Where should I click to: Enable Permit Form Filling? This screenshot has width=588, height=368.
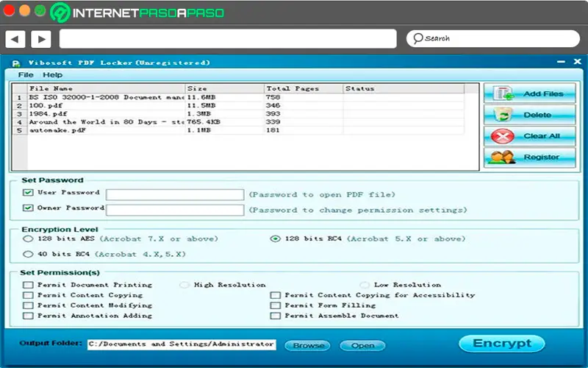coord(275,305)
